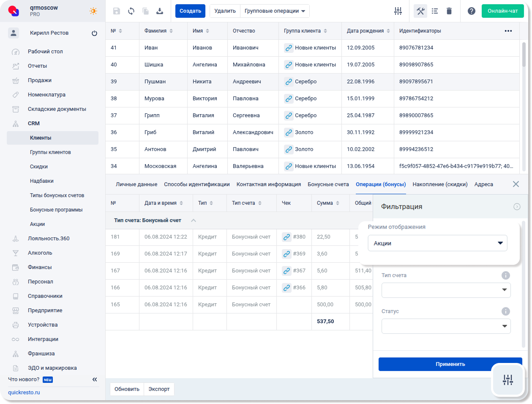Screen dimensions: 532x404
Task: Click the refresh arrows icon in toolbar
Action: [131, 11]
